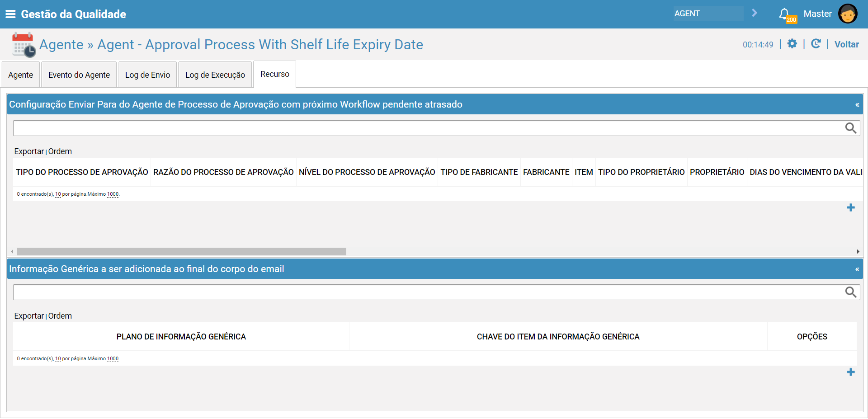
Task: Click the horizontal scrollbar thumb
Action: tap(181, 251)
